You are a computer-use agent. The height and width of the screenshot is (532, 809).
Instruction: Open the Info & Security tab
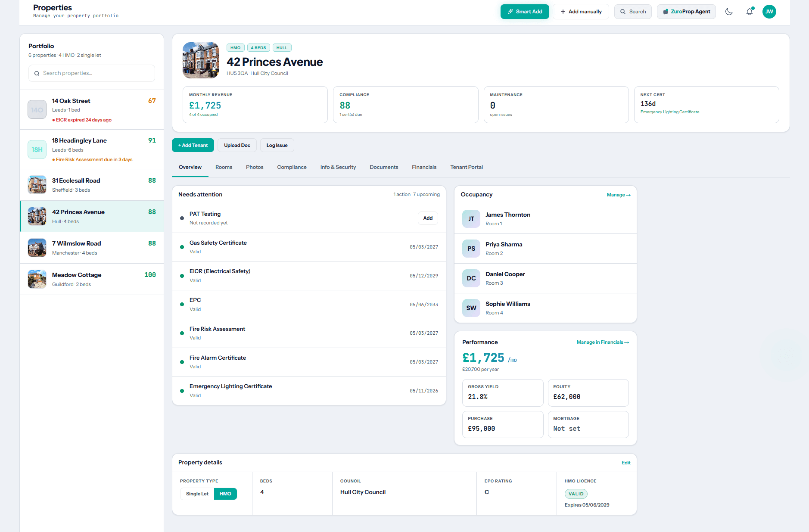tap(338, 167)
